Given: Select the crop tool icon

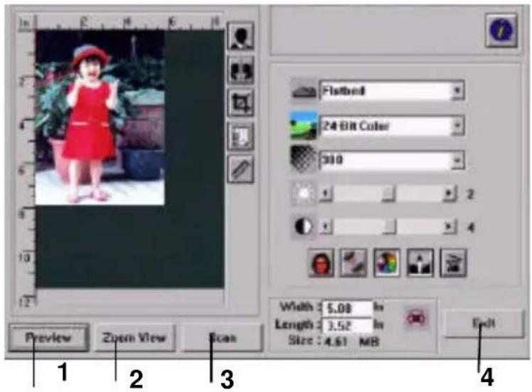Looking at the screenshot, I should [240, 103].
